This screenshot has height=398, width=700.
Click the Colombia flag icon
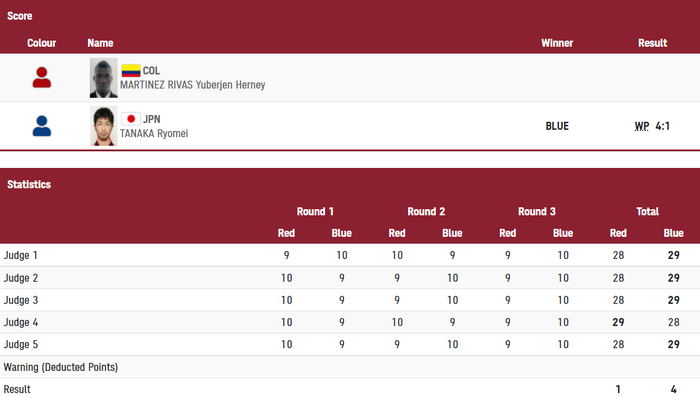[131, 70]
